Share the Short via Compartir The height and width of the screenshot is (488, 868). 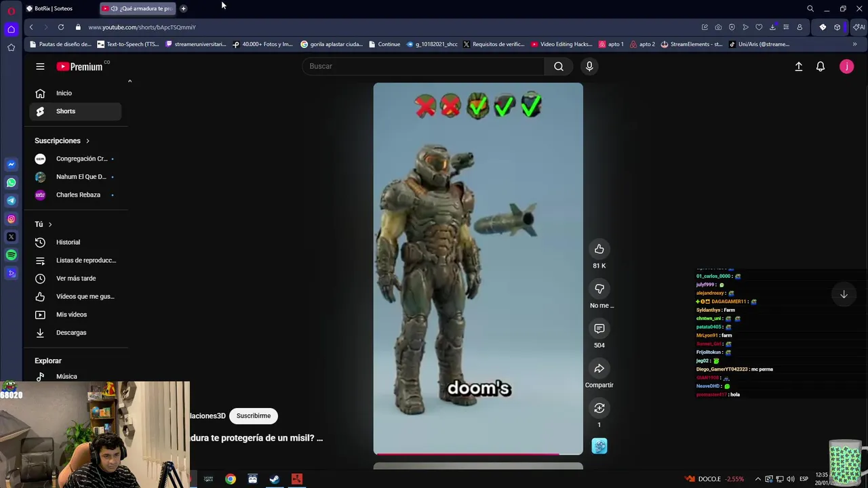click(599, 369)
